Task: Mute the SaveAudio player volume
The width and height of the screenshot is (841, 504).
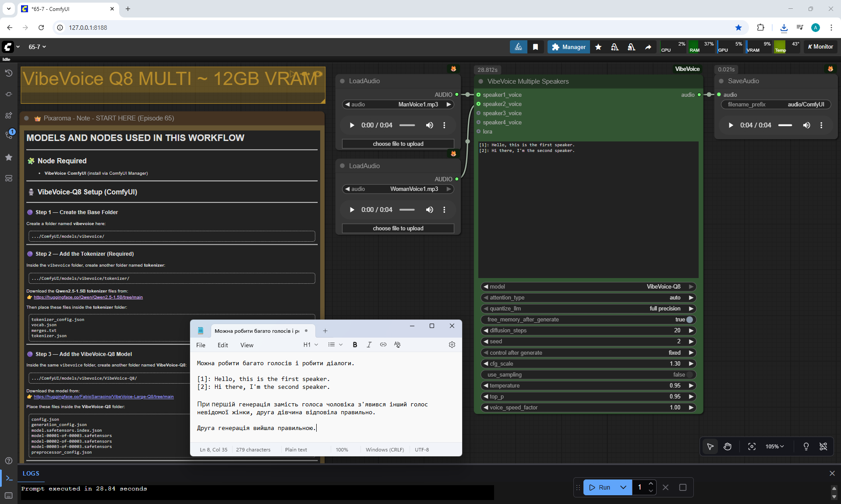Action: tap(806, 125)
